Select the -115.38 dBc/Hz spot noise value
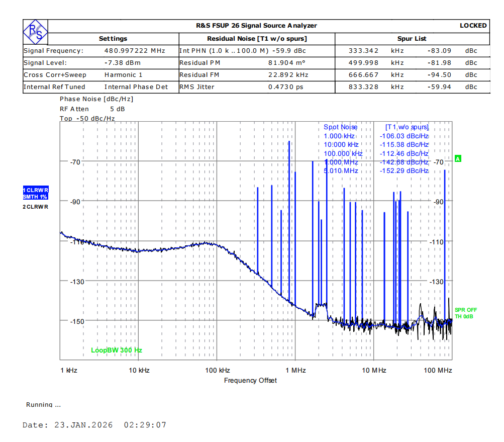 (x=404, y=145)
